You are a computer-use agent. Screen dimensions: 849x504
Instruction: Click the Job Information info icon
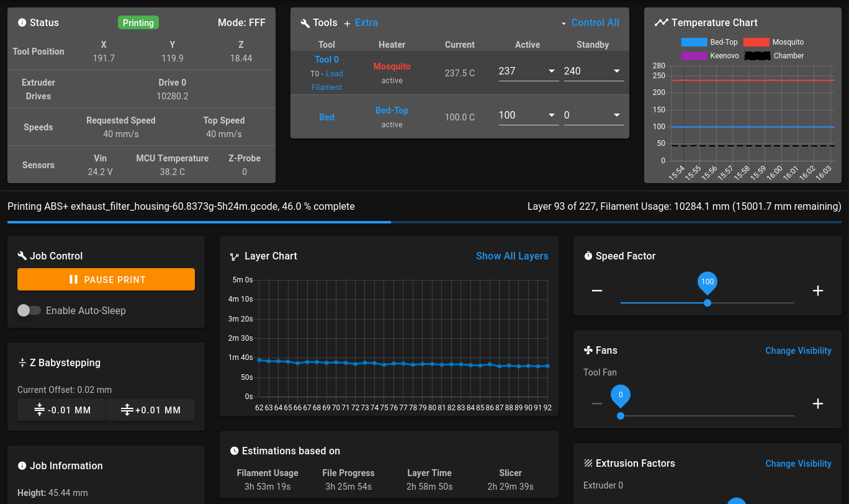pyautogui.click(x=22, y=466)
